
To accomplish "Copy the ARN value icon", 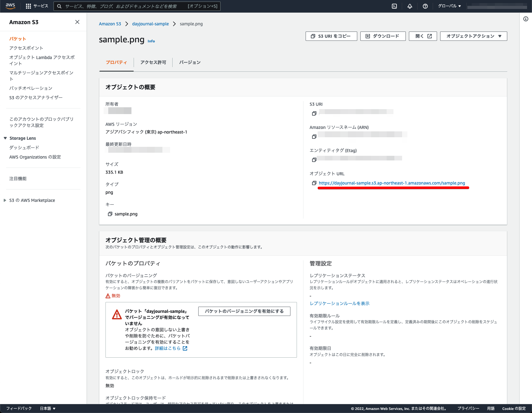I will tap(314, 137).
